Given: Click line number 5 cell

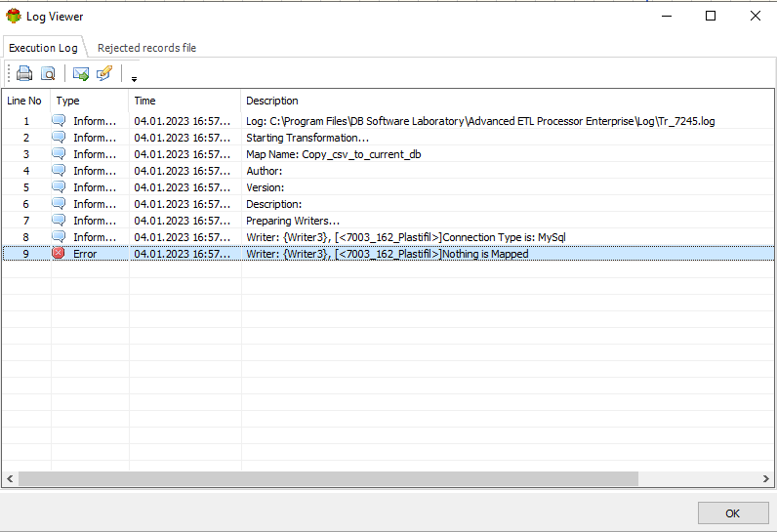Looking at the screenshot, I should pyautogui.click(x=26, y=187).
